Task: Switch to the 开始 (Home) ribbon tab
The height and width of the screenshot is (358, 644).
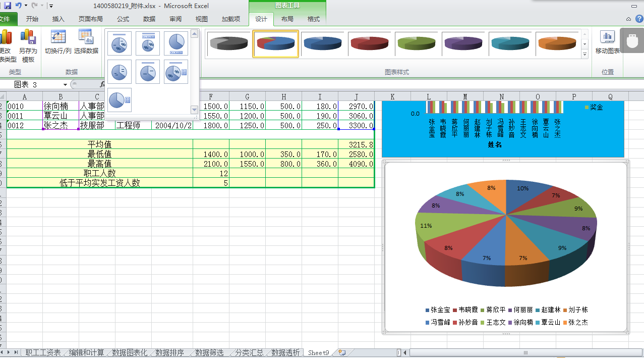Action: tap(32, 19)
